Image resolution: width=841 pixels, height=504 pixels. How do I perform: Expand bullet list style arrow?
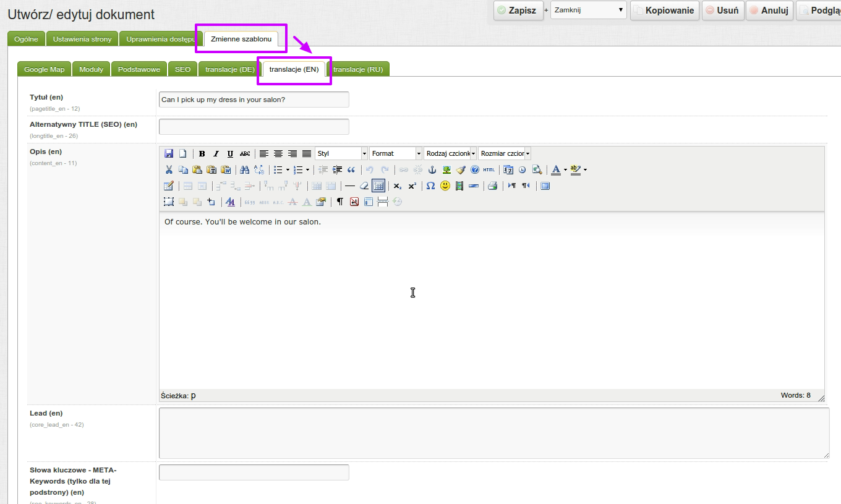288,169
